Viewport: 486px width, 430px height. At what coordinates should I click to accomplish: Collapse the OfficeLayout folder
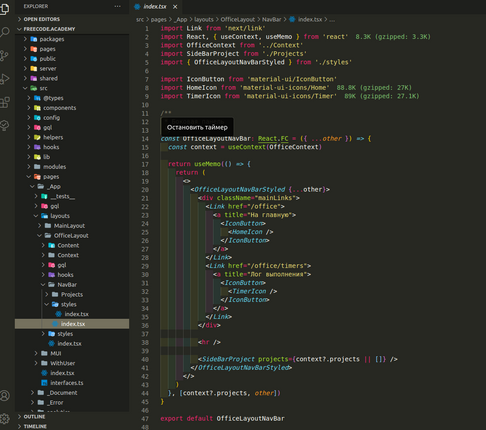point(71,236)
